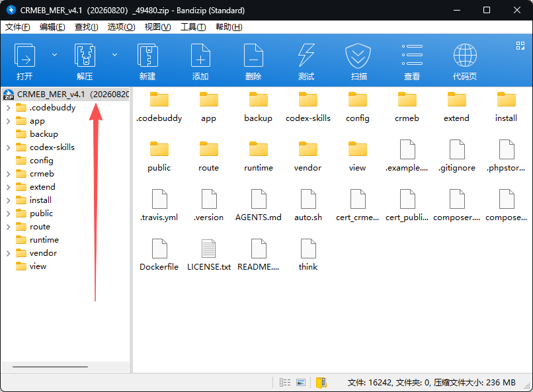533x392 pixels.
Task: Expand the install tree node
Action: pyautogui.click(x=9, y=200)
